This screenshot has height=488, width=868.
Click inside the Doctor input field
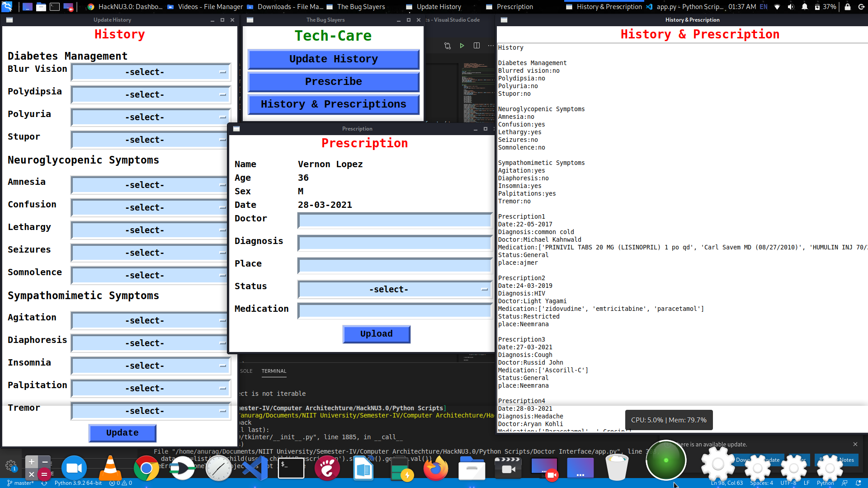394,221
